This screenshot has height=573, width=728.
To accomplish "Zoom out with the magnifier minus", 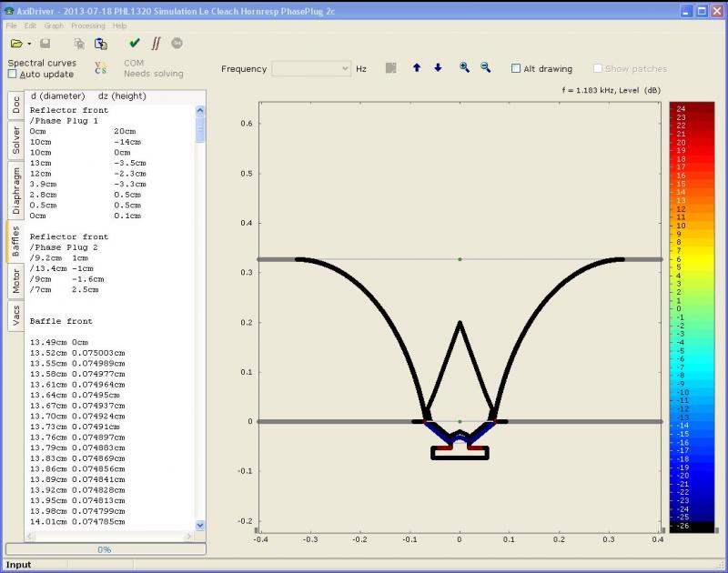I will pos(486,67).
